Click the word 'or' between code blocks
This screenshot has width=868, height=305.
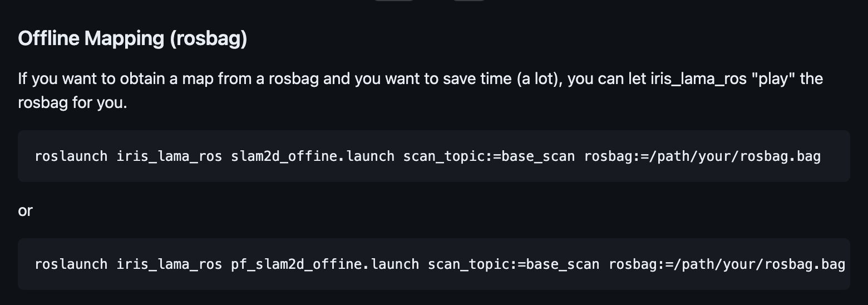(26, 211)
